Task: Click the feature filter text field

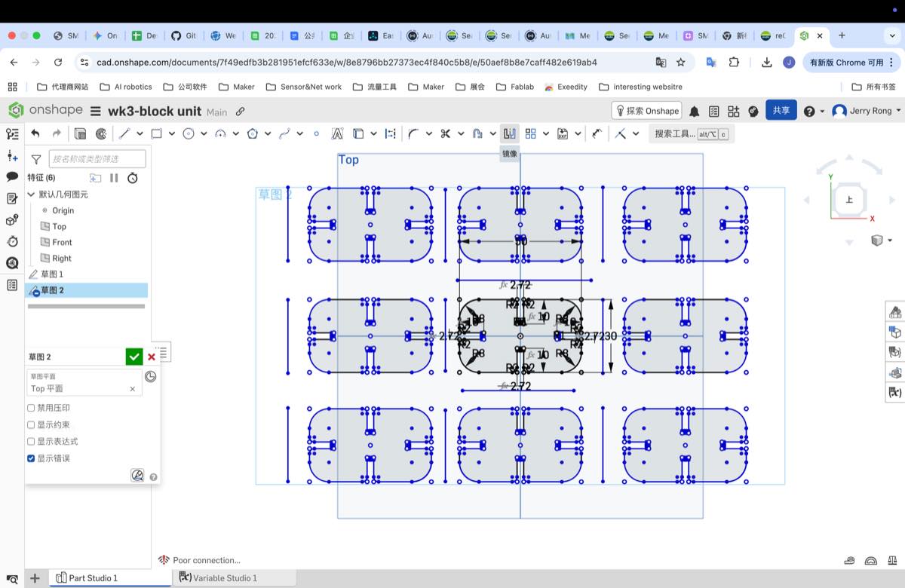Action: 97,159
